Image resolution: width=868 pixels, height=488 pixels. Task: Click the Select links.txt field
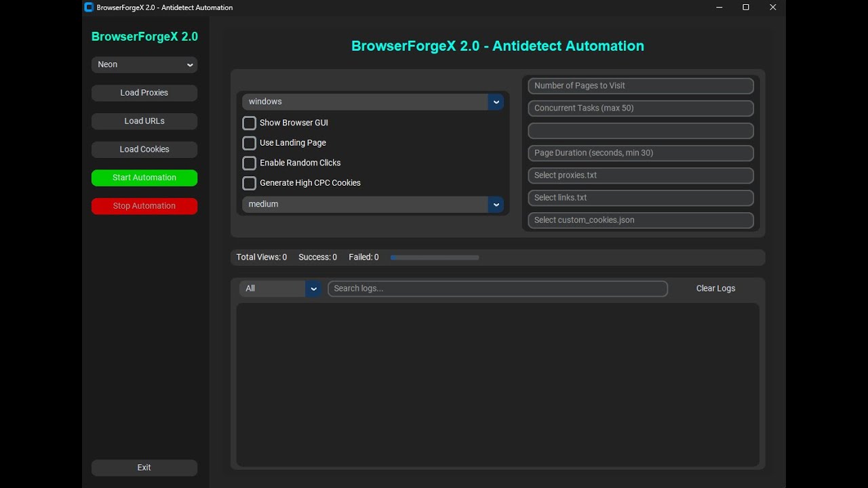[641, 198]
